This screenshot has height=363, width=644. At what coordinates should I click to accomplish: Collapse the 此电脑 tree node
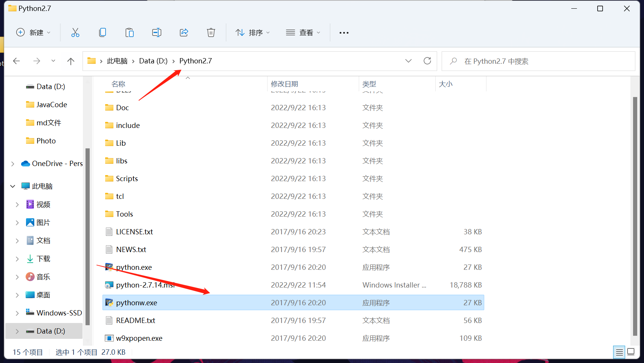tap(12, 186)
